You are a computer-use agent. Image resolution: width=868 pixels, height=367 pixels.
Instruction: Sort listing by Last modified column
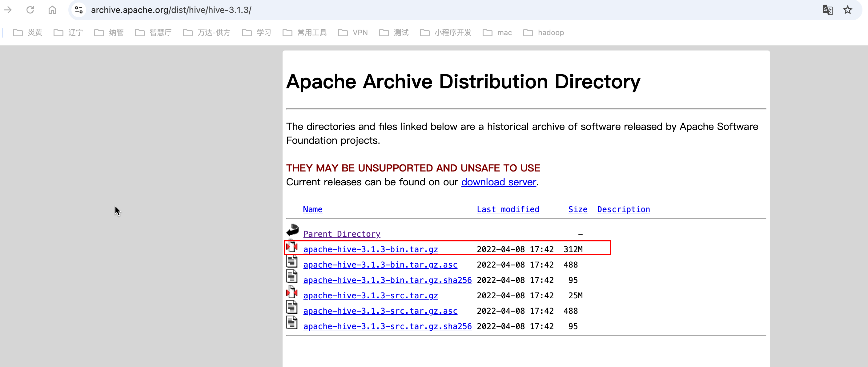(508, 209)
